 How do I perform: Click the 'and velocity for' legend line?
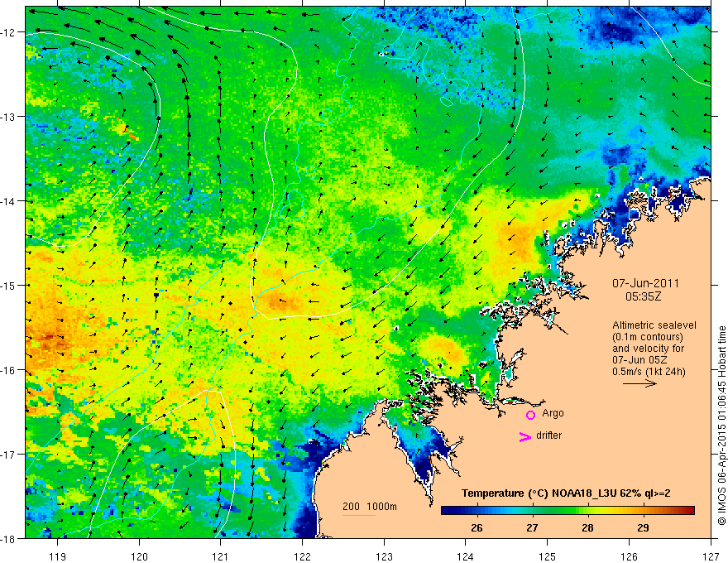click(648, 349)
